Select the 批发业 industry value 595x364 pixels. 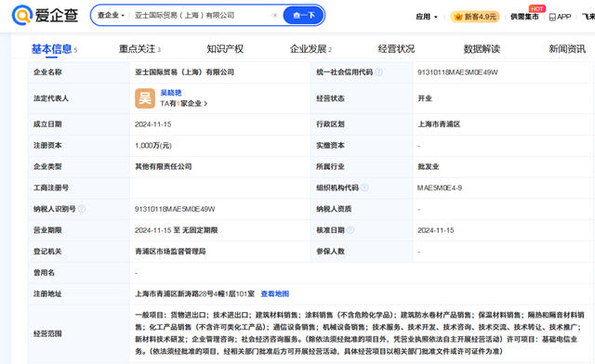[x=429, y=166]
